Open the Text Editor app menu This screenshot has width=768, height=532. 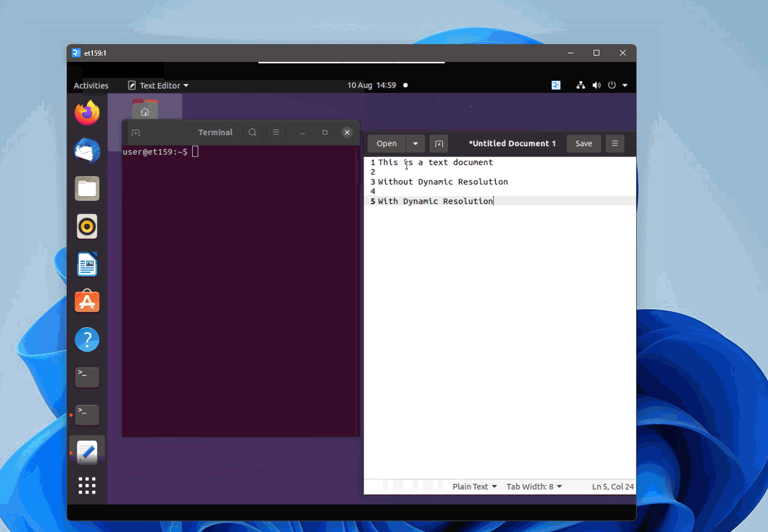[x=158, y=85]
